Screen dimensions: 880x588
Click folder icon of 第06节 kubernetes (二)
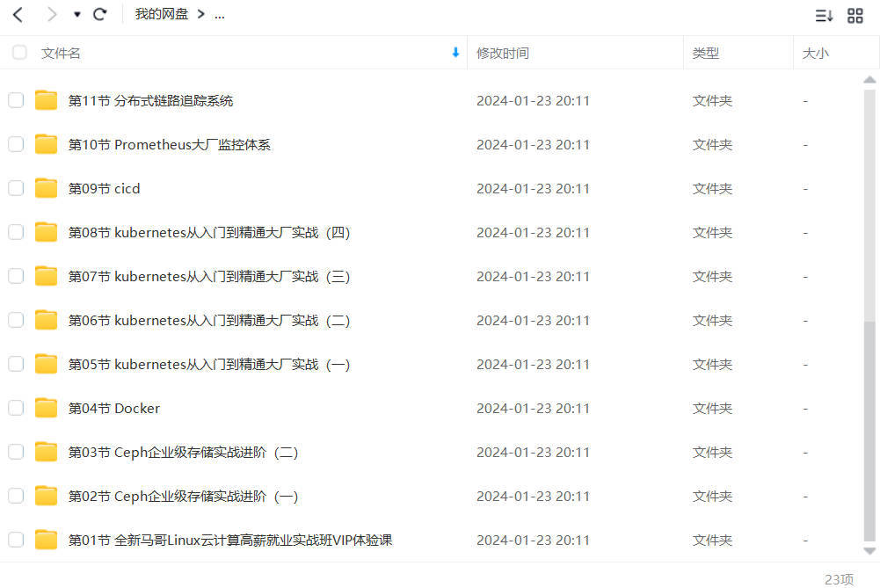46,320
